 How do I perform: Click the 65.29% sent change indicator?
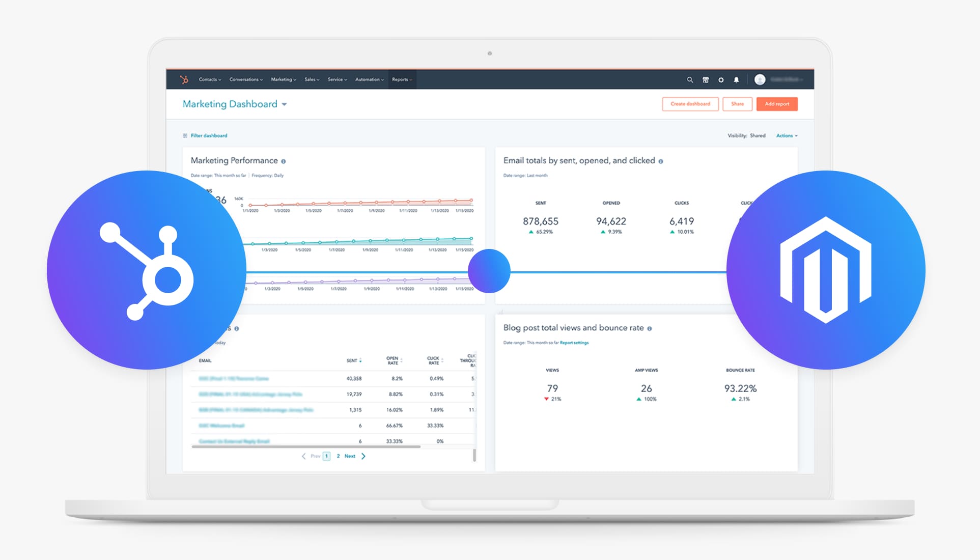541,232
